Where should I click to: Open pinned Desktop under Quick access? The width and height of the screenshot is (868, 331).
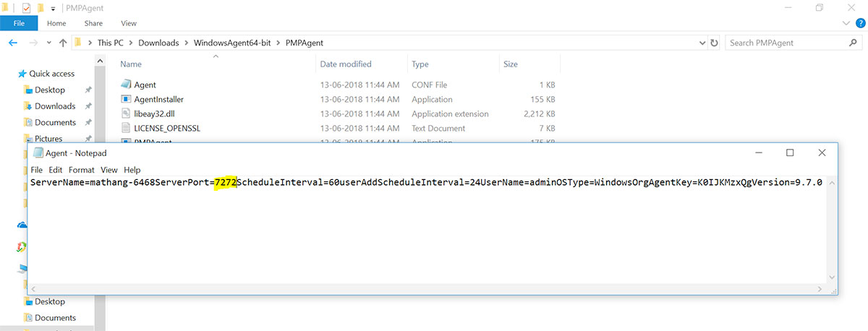(x=50, y=90)
